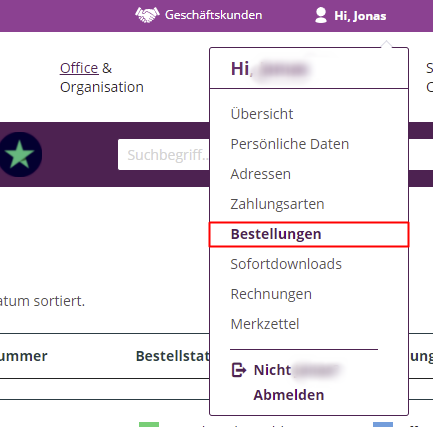Click the user profile silhouette icon

point(321,15)
